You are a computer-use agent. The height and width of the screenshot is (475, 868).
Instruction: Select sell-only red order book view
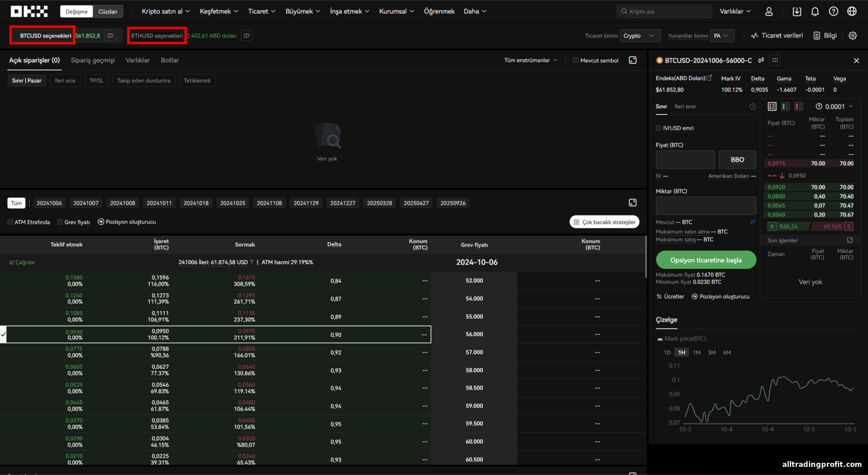click(799, 107)
